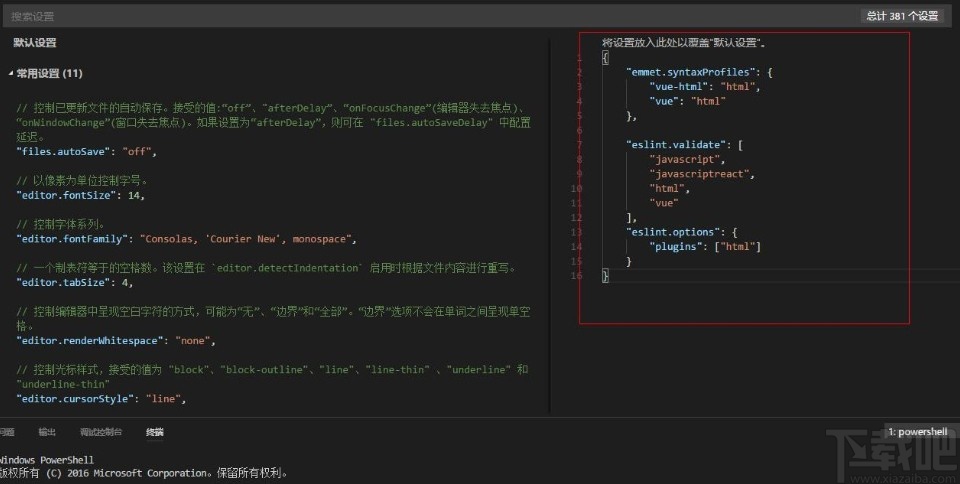Click the "files.autoSave" setting line
This screenshot has width=960, height=484.
(87, 152)
